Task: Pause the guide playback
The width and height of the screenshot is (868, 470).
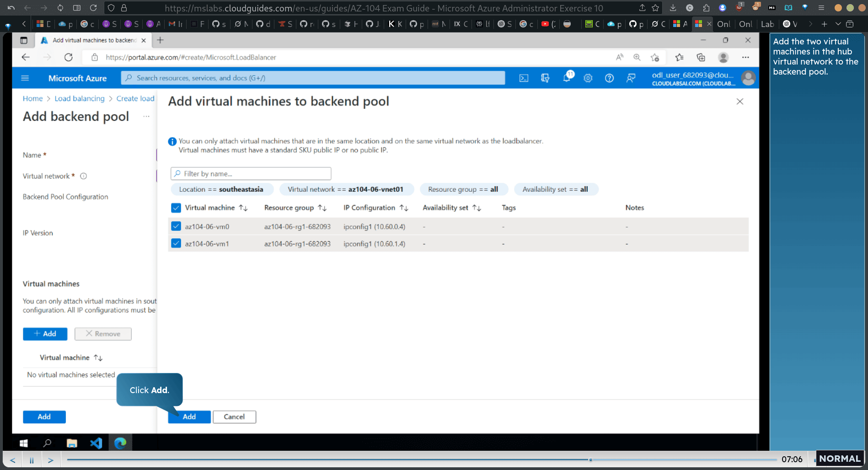Action: 32,460
